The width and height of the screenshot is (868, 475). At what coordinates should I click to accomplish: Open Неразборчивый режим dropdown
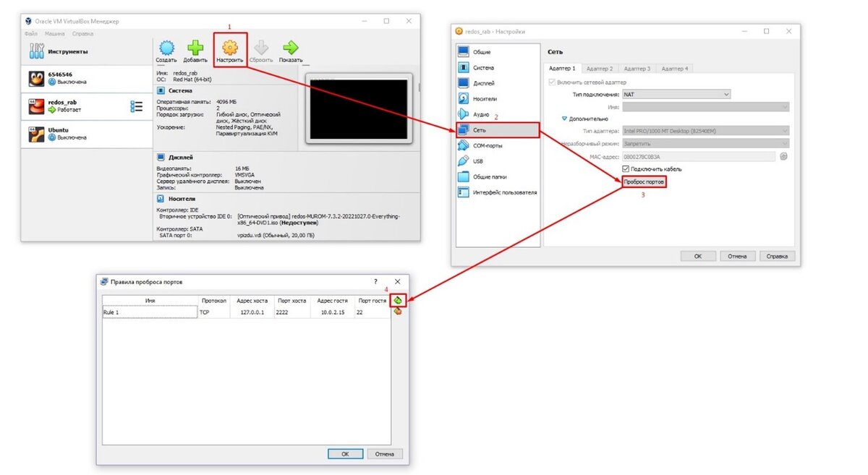[705, 143]
